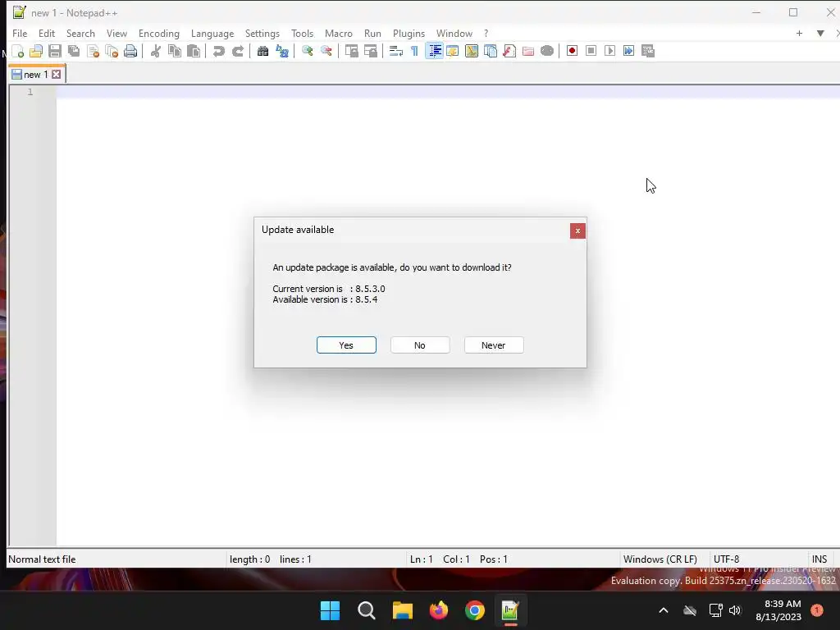Click the Cut scissors icon
The image size is (840, 630).
pyautogui.click(x=155, y=51)
